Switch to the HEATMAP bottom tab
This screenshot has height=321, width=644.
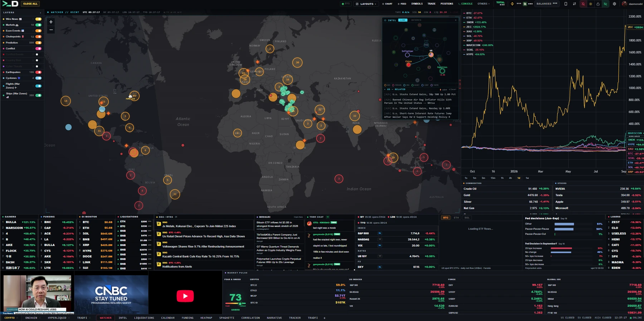click(206, 318)
